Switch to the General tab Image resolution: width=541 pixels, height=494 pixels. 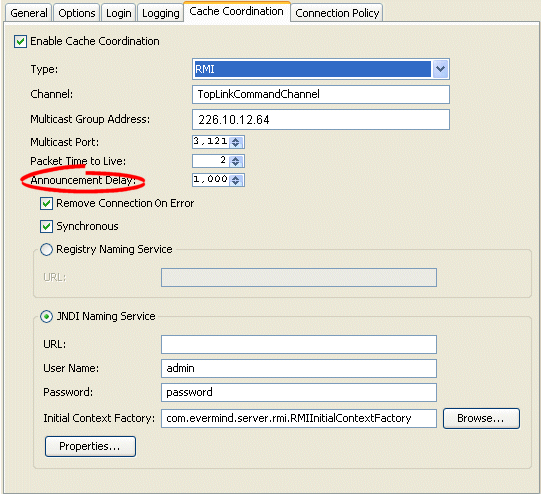(x=29, y=13)
